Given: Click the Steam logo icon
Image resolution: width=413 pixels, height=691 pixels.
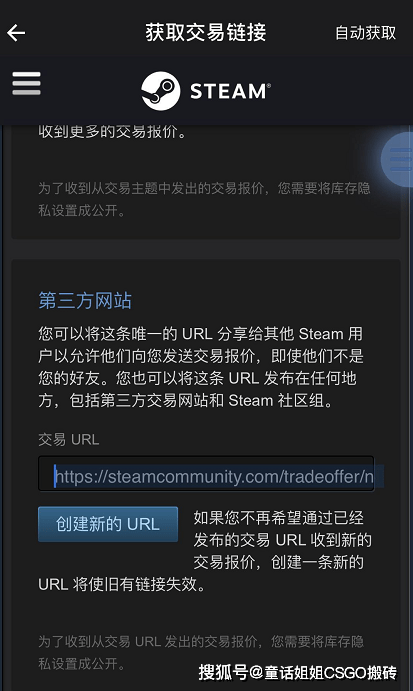Looking at the screenshot, I should coord(160,91).
